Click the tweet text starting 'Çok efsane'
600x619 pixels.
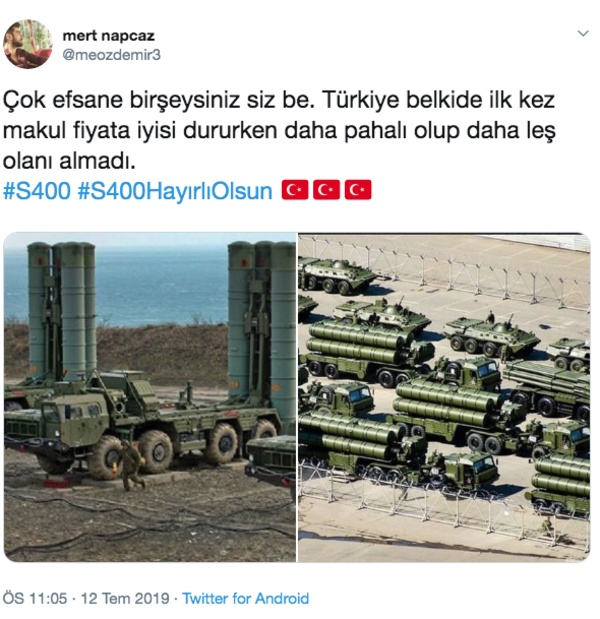coord(279,131)
